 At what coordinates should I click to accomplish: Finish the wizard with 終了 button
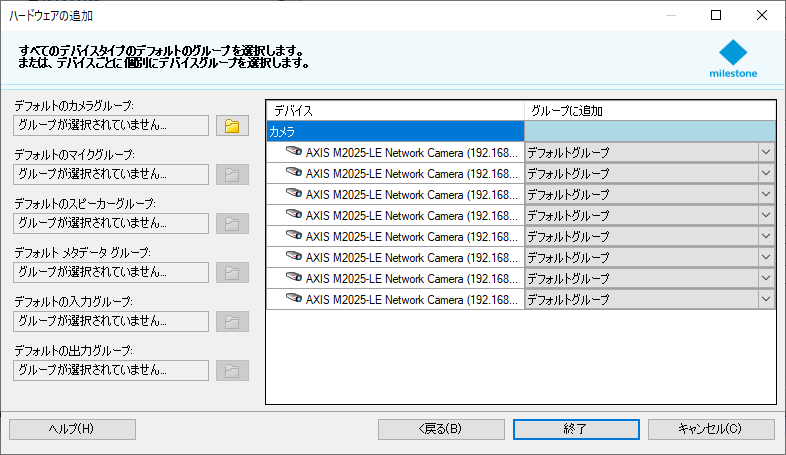[x=576, y=429]
